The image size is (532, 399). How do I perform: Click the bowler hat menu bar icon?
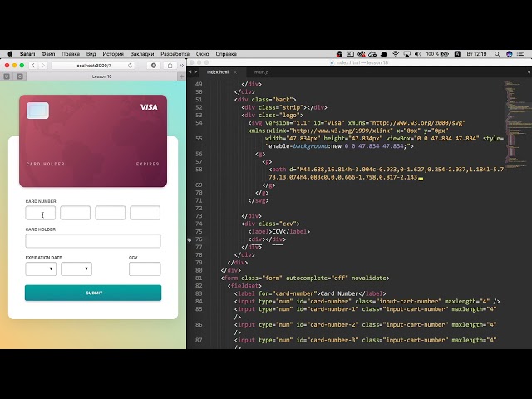tap(384, 54)
